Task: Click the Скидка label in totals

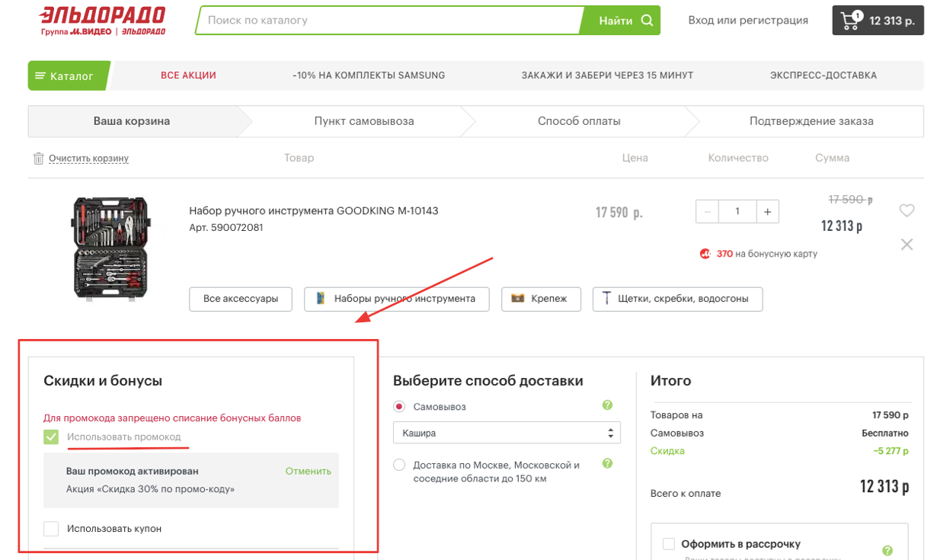Action: pos(667,451)
